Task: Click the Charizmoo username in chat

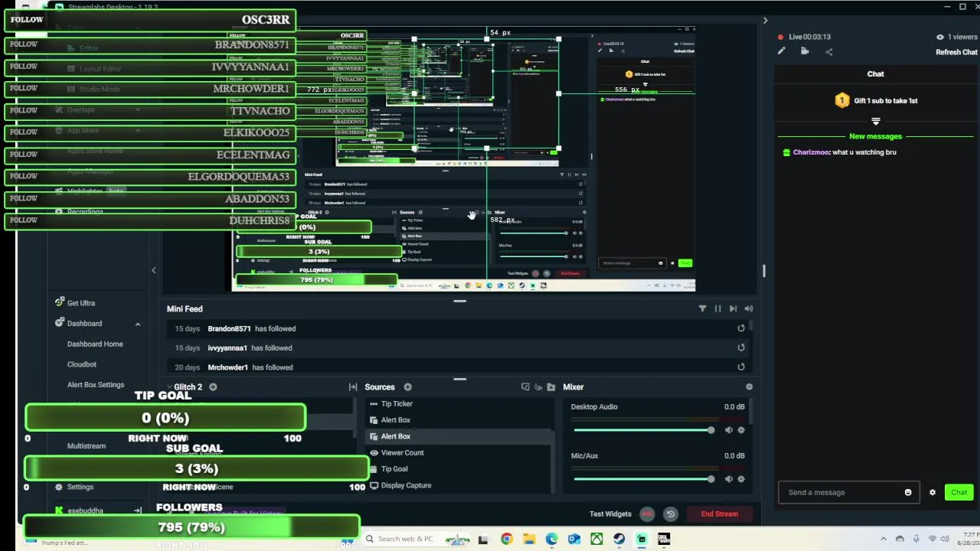Action: [811, 152]
